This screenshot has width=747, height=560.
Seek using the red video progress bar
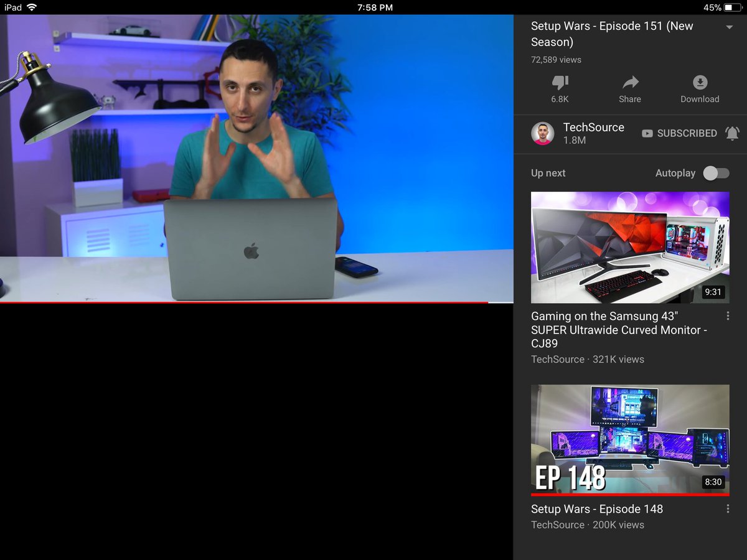coord(256,302)
